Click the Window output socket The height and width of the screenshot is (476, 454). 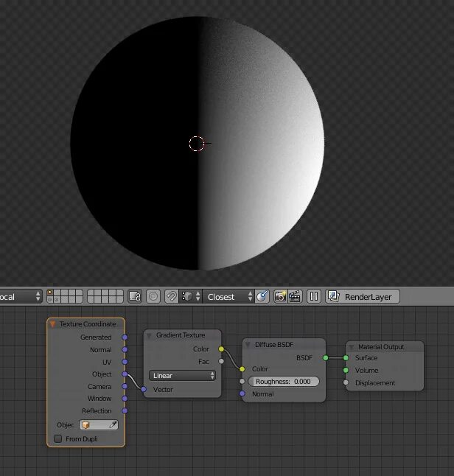(x=125, y=399)
